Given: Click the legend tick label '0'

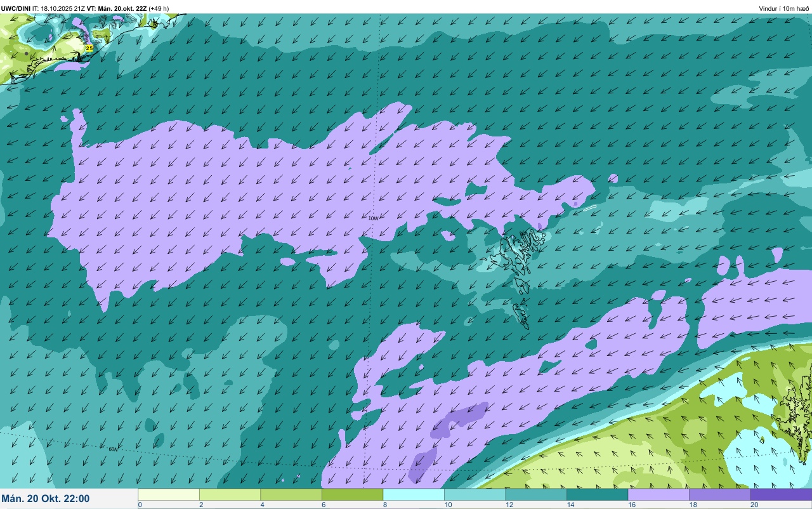Looking at the screenshot, I should click(140, 505).
